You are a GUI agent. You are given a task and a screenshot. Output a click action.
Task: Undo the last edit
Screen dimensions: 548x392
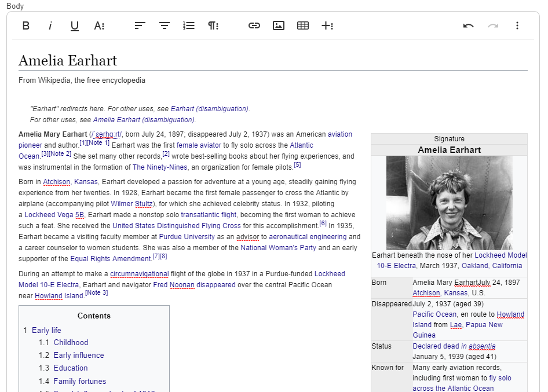click(x=469, y=25)
